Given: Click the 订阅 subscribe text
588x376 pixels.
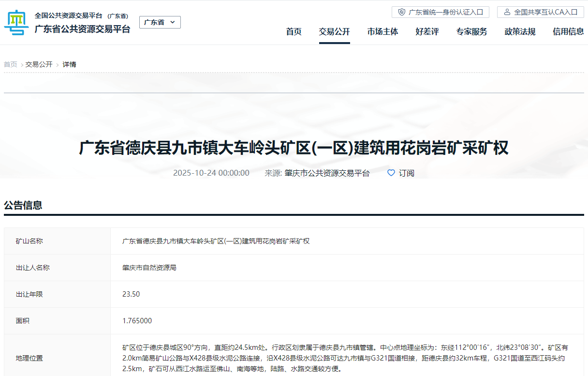Looking at the screenshot, I should point(406,173).
